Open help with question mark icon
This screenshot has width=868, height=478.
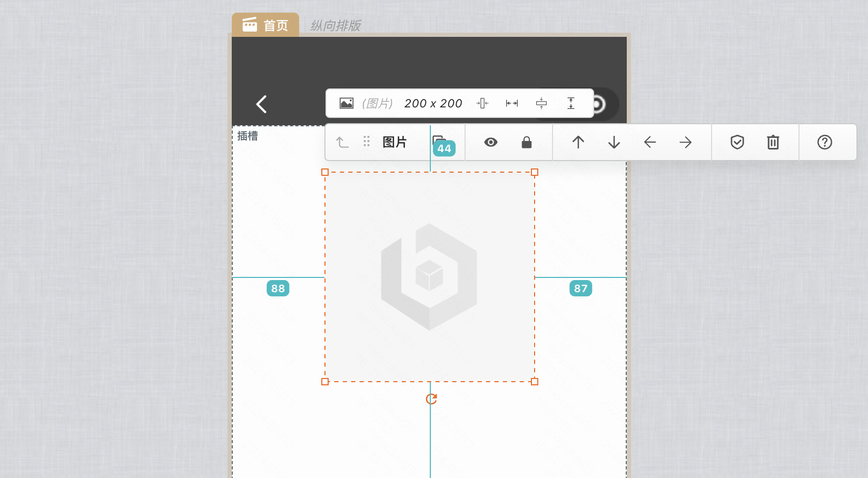pos(825,142)
